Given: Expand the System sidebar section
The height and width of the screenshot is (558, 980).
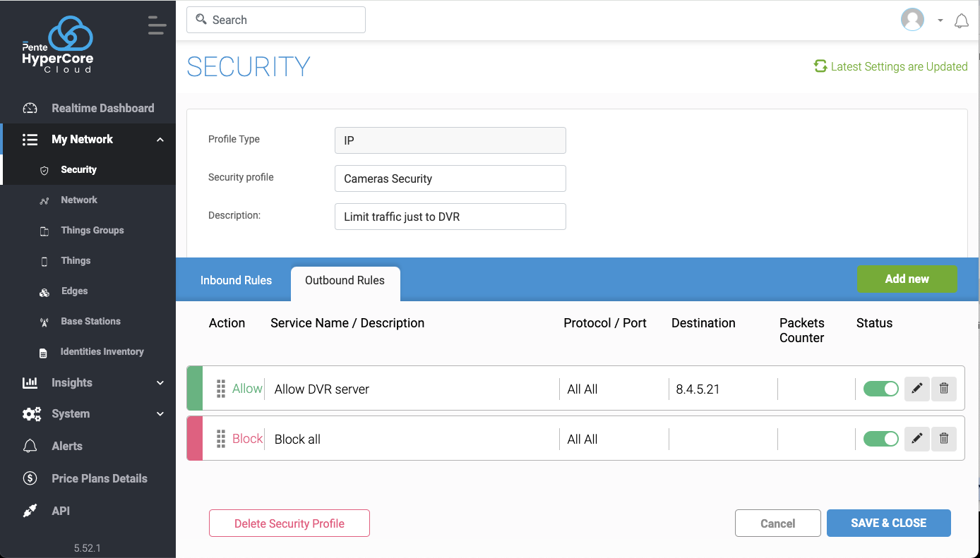Looking at the screenshot, I should 160,414.
